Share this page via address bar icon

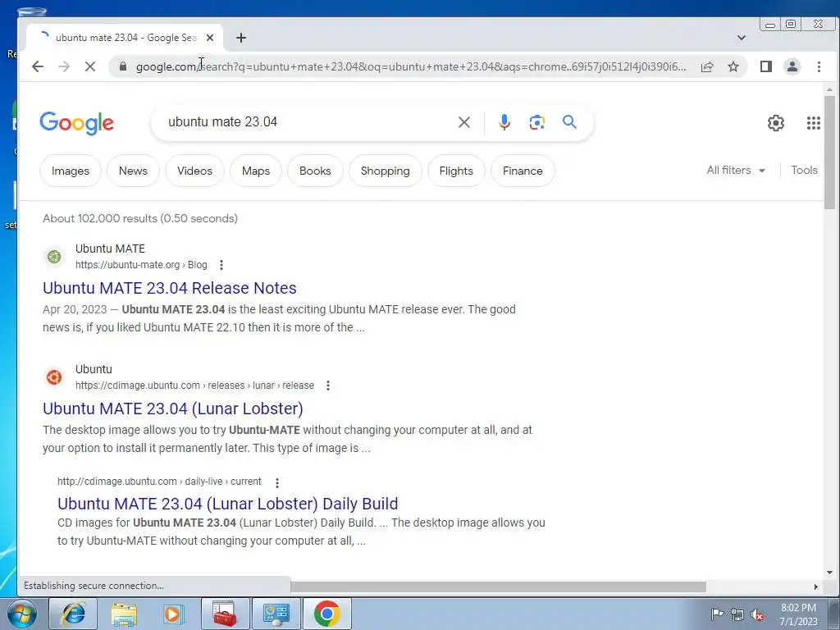(707, 66)
